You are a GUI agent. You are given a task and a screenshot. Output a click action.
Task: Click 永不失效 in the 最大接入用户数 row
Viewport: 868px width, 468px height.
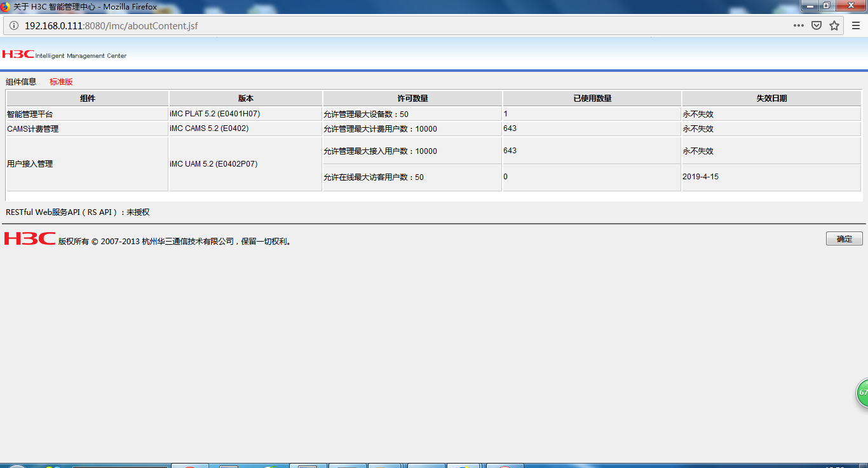point(698,151)
